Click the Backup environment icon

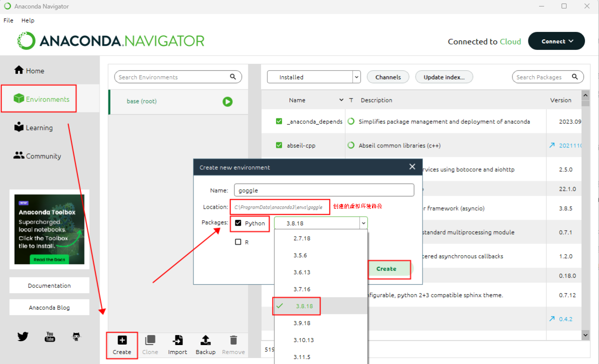(x=205, y=340)
